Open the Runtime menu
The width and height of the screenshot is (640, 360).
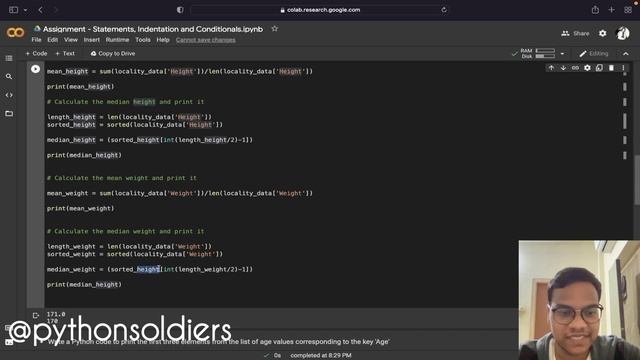117,40
